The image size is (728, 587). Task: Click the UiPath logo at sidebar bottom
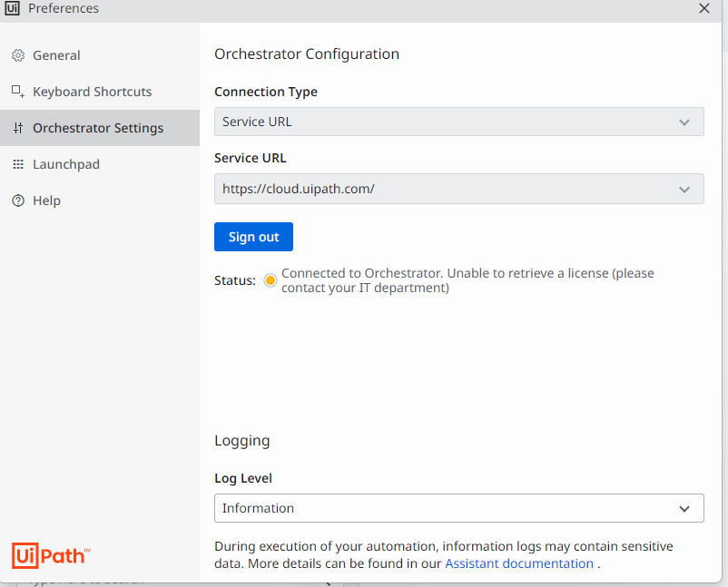click(x=51, y=555)
